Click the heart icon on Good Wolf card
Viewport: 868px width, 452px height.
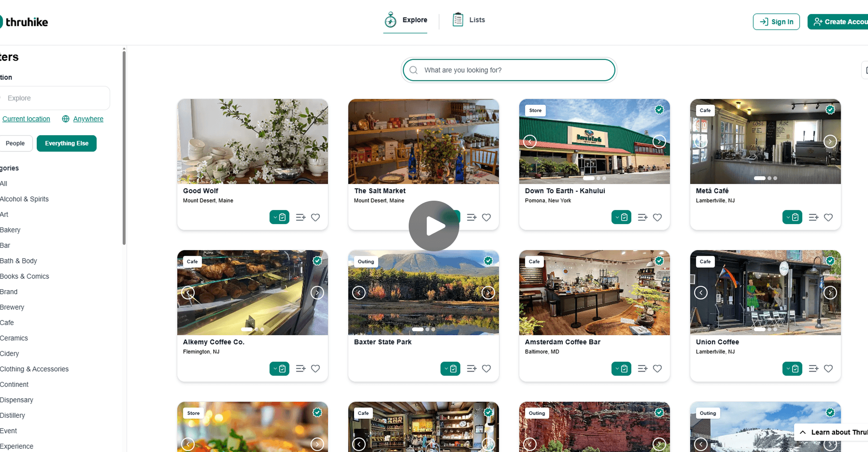click(x=316, y=217)
